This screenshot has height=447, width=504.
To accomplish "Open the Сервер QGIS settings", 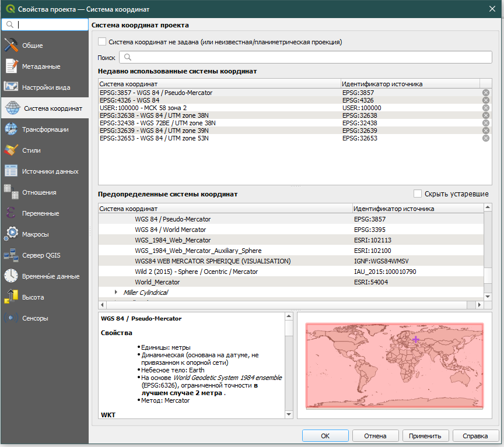I will click(41, 255).
